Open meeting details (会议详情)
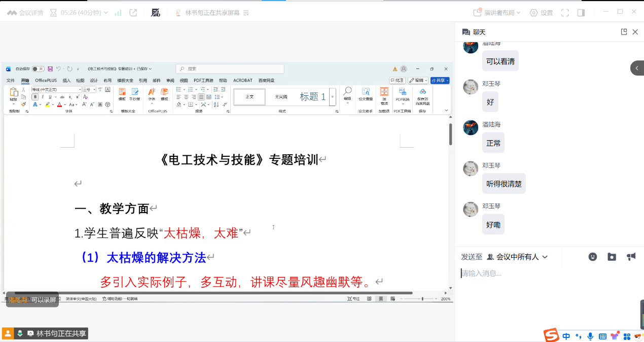The height and width of the screenshot is (342, 644). coord(25,13)
